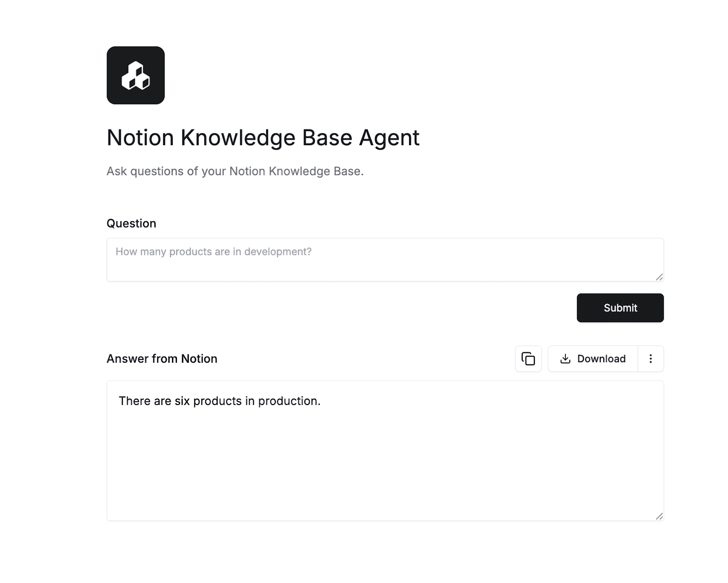Click the word 'Agent' in the heading

point(389,137)
